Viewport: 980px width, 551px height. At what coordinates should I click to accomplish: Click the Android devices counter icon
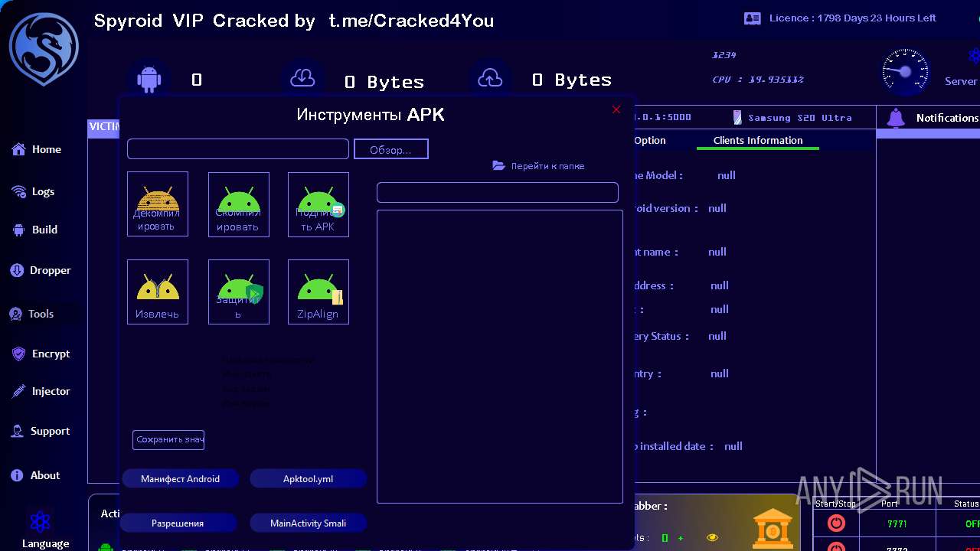(x=149, y=79)
